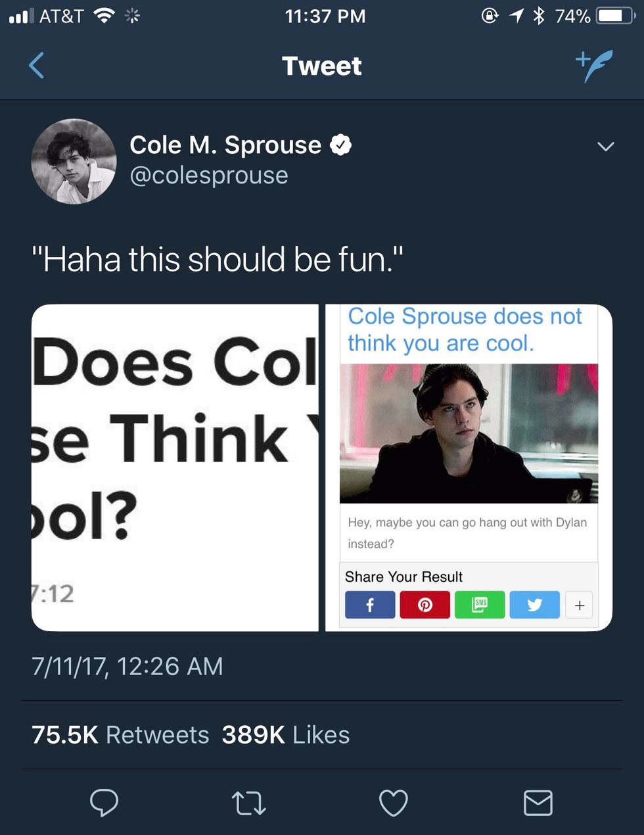Share tweet via envelope message icon
This screenshot has height=835, width=644.
[x=538, y=803]
